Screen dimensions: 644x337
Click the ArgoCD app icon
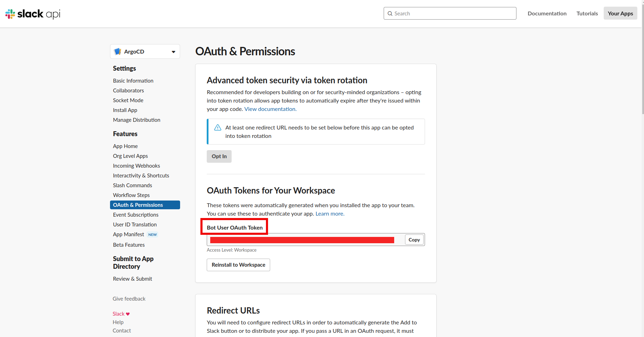pyautogui.click(x=118, y=51)
